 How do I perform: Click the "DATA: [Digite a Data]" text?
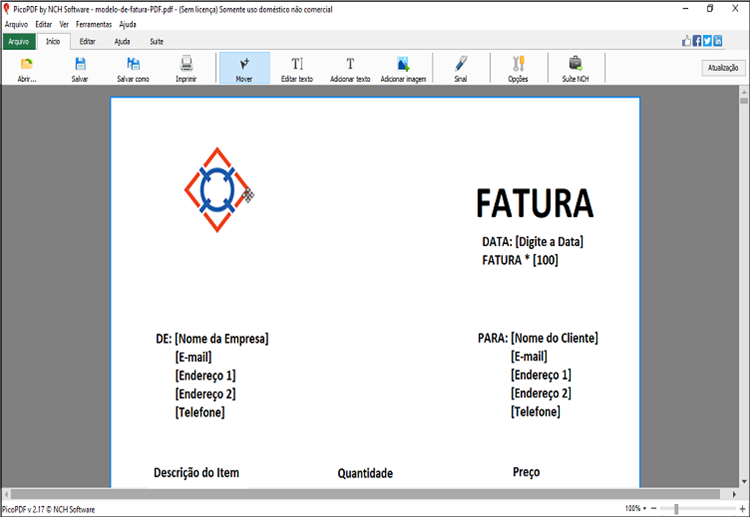point(532,242)
